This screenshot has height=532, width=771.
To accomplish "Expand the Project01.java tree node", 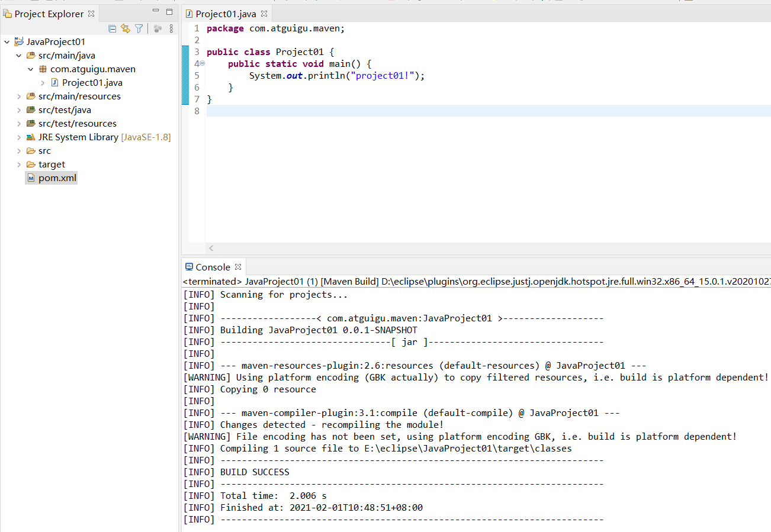I will point(43,83).
